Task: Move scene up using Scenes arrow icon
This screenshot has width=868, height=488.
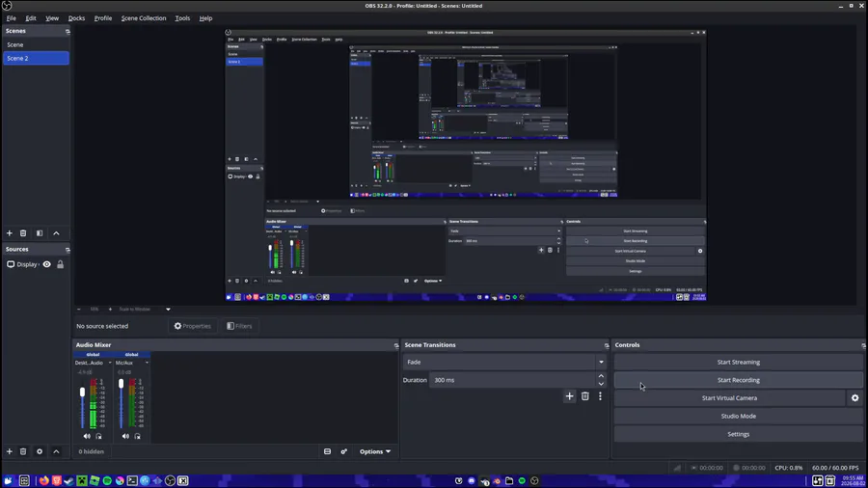Action: pyautogui.click(x=56, y=233)
